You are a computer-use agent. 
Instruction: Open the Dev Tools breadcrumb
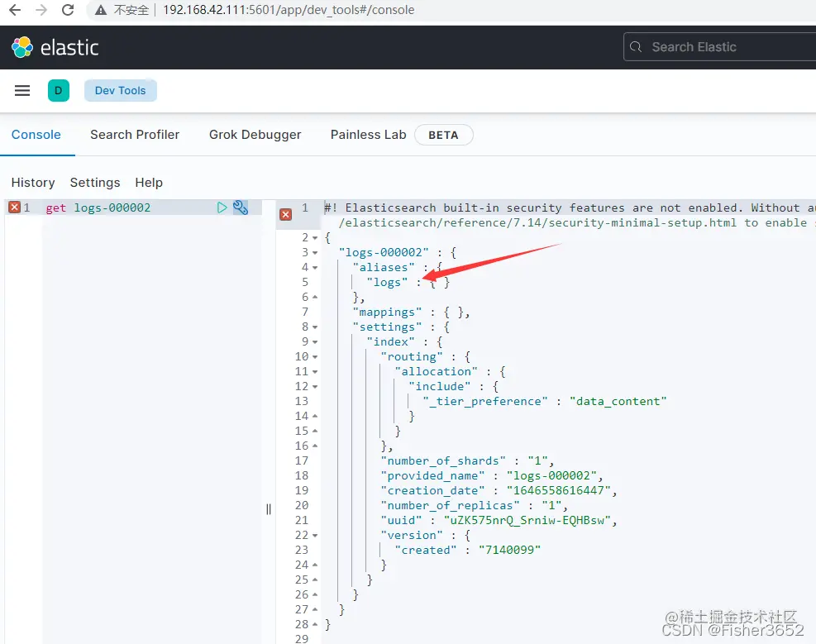(120, 90)
